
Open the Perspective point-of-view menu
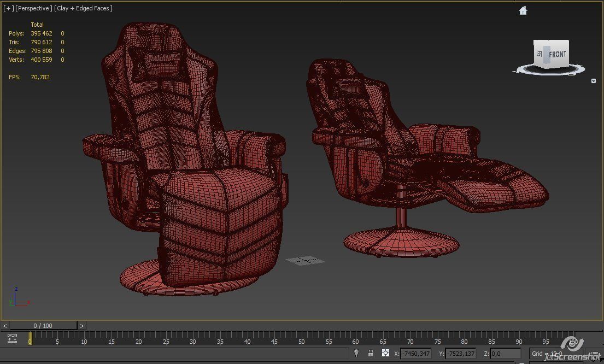(33, 8)
